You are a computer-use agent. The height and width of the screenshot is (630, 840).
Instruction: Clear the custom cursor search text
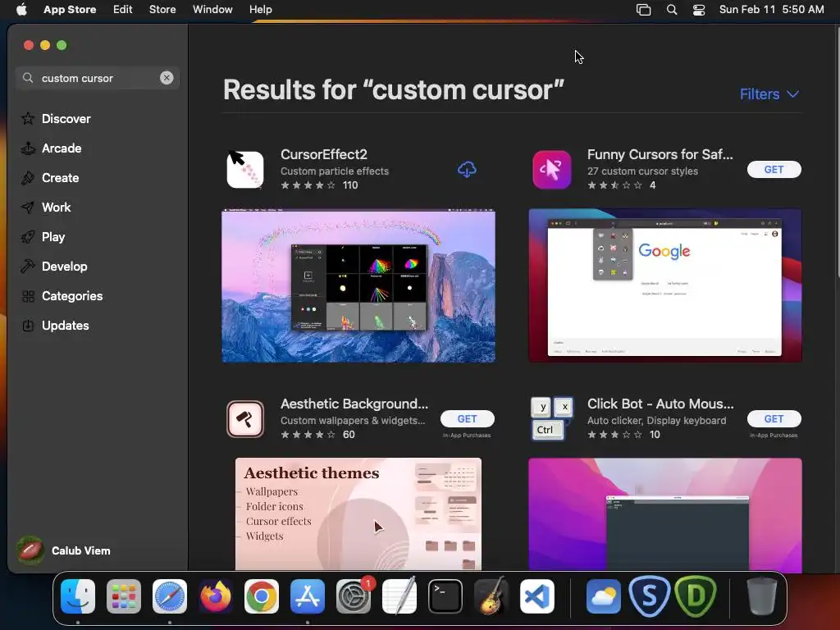click(x=167, y=78)
